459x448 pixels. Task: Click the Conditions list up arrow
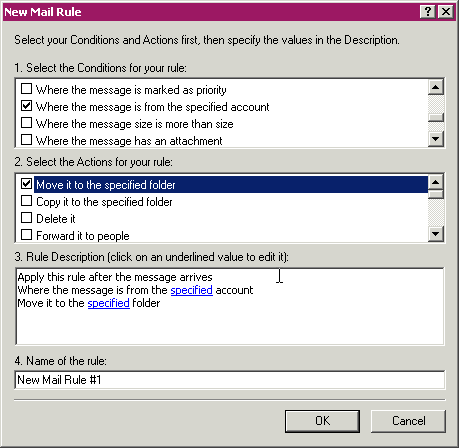[435, 88]
